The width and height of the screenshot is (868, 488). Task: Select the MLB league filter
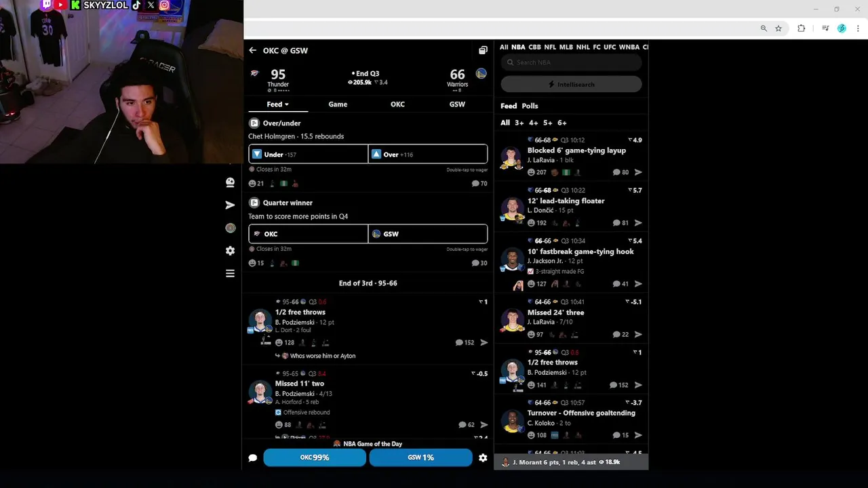[x=566, y=47]
